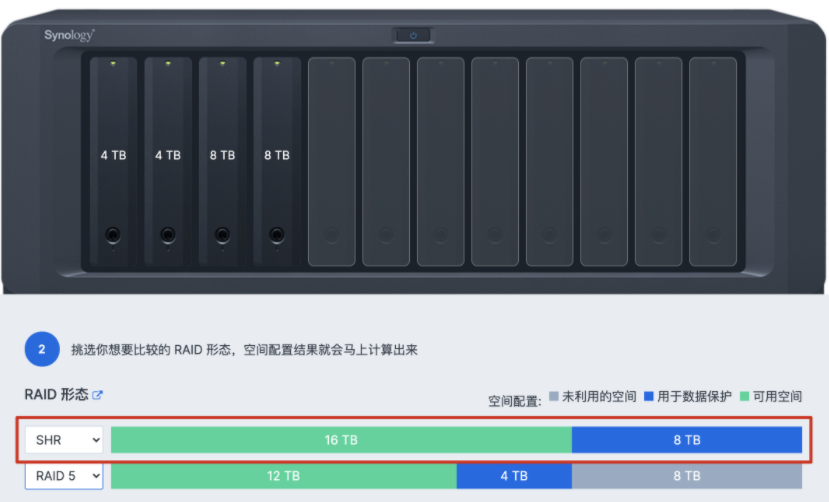Click the first empty drive bay
This screenshot has width=829, height=502.
tap(331, 161)
